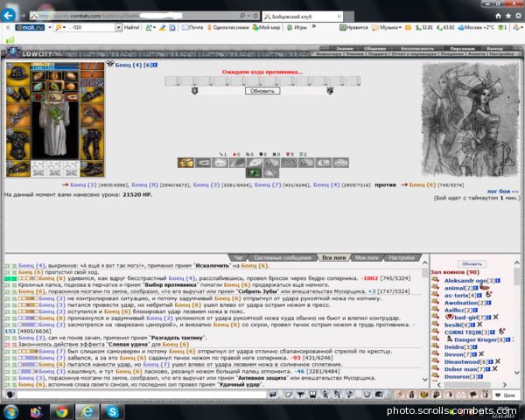Screen dimensions: 525x420
Task: Click the Windows Start orb
Action: (x=11, y=411)
